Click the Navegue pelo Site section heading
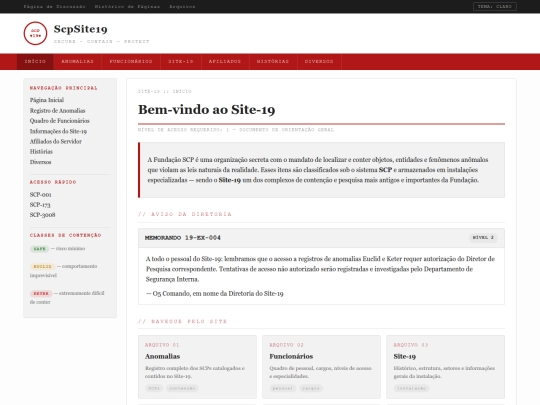 pyautogui.click(x=183, y=321)
